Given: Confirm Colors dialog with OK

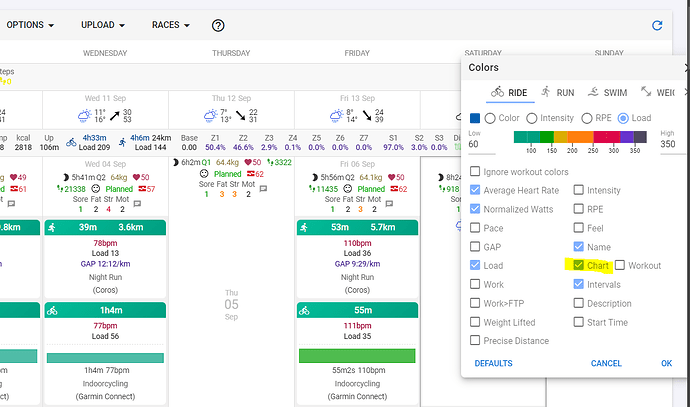Looking at the screenshot, I should [666, 363].
